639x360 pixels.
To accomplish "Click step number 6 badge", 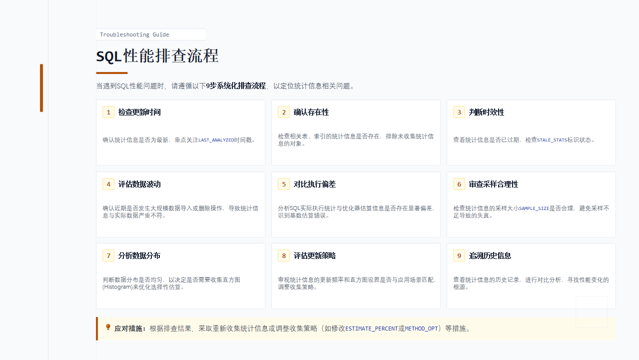I will click(x=459, y=184).
